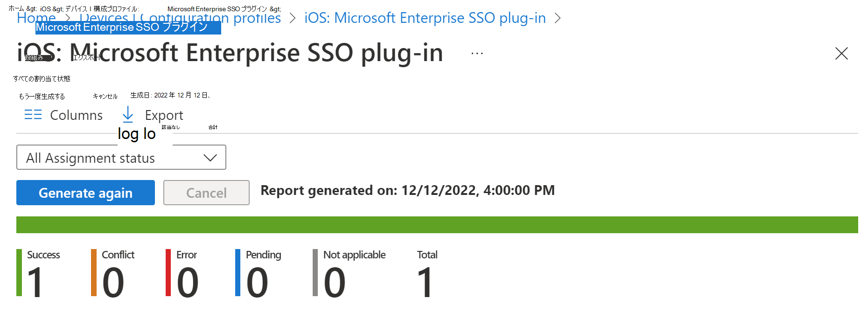Click the Export download arrow icon

pos(128,114)
